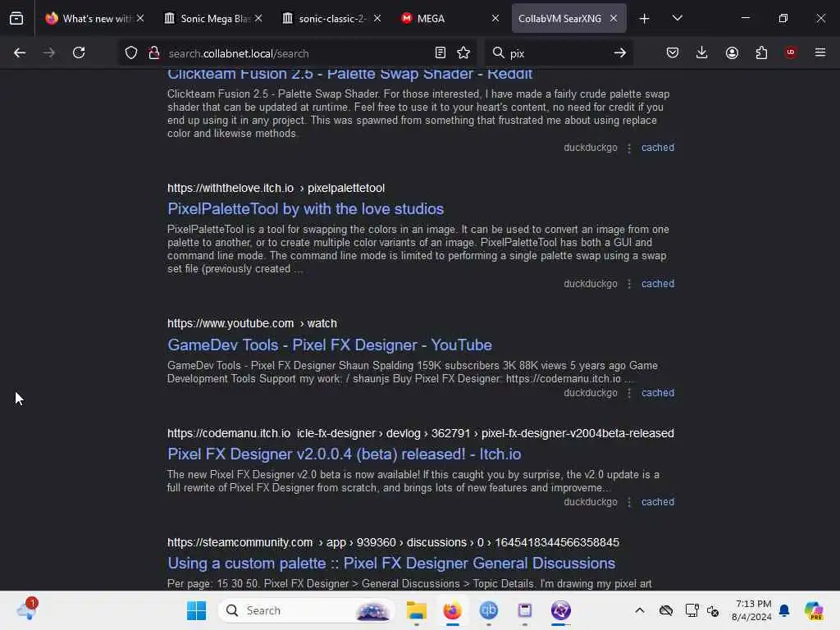Close the What's new tab
Viewport: 840px width, 630px height.
click(140, 19)
